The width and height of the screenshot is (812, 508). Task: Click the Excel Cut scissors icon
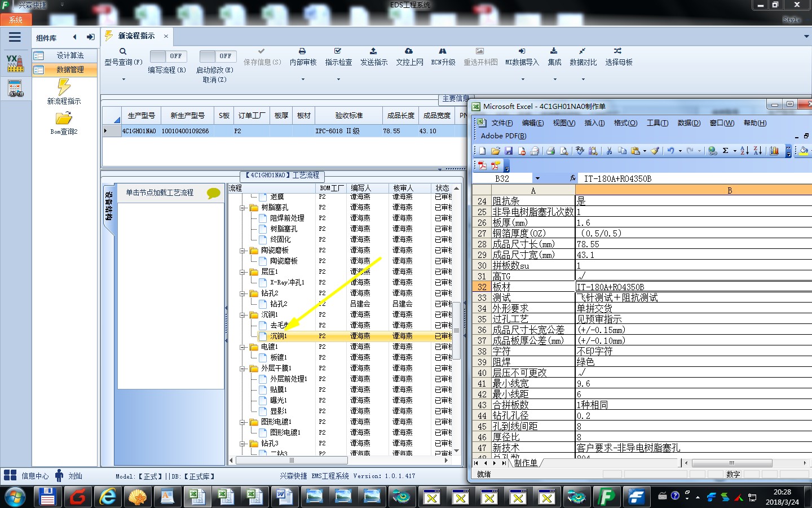(x=609, y=151)
